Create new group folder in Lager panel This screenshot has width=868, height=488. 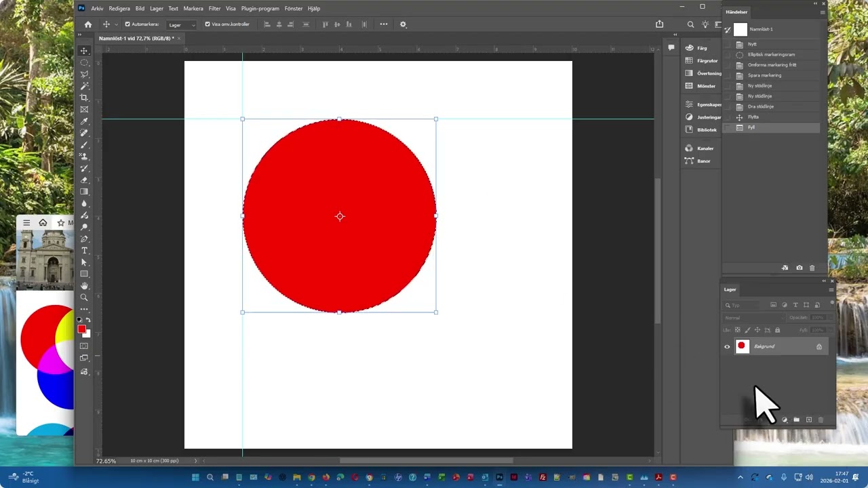[x=797, y=420]
